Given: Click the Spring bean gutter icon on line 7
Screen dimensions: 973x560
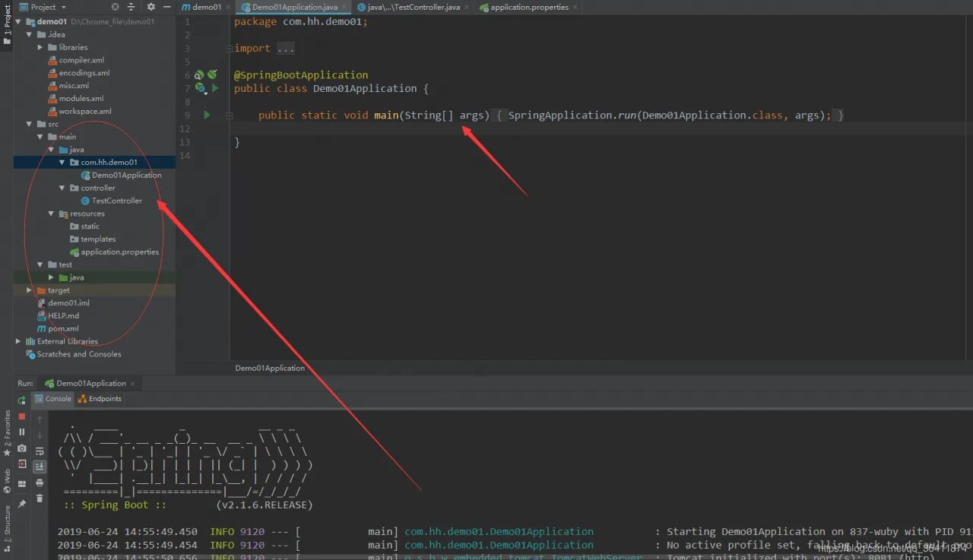Looking at the screenshot, I should (x=200, y=88).
